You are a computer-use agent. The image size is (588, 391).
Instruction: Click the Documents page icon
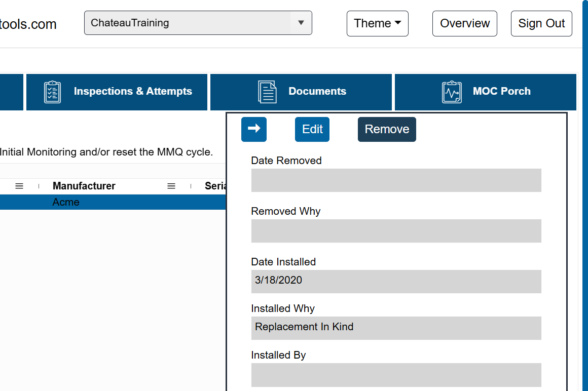click(x=267, y=92)
